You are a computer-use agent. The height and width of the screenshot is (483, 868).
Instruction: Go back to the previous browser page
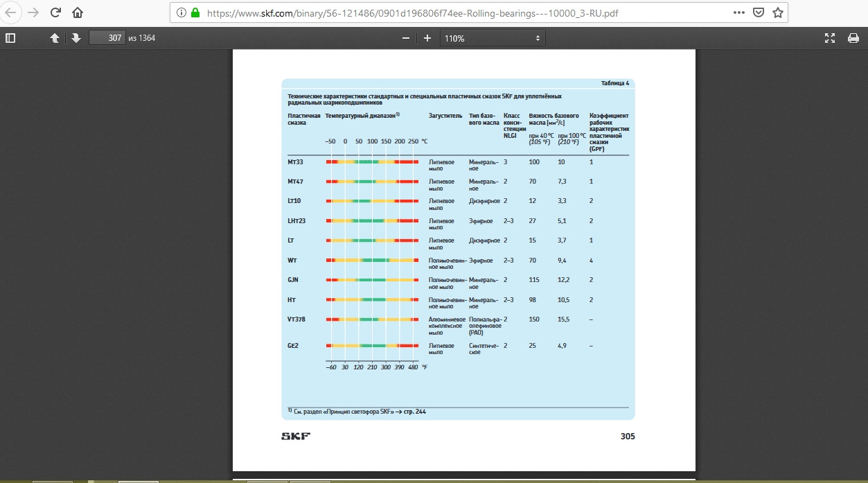12,12
